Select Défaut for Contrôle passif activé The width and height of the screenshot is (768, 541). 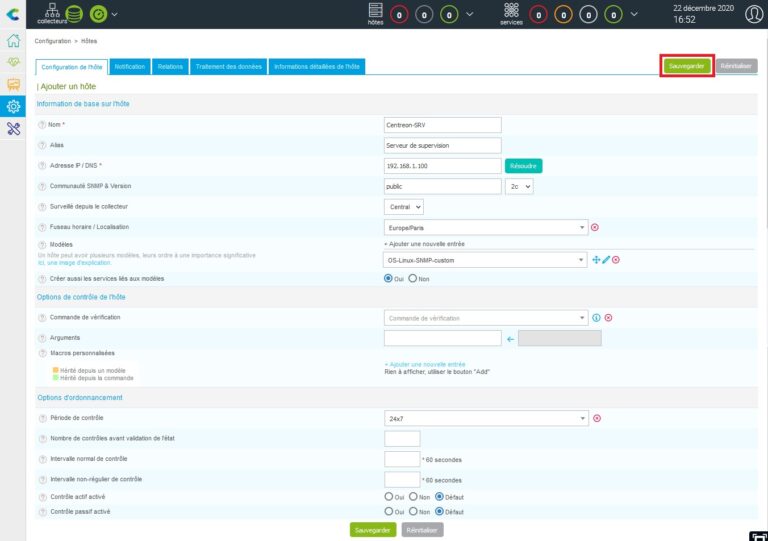(439, 511)
